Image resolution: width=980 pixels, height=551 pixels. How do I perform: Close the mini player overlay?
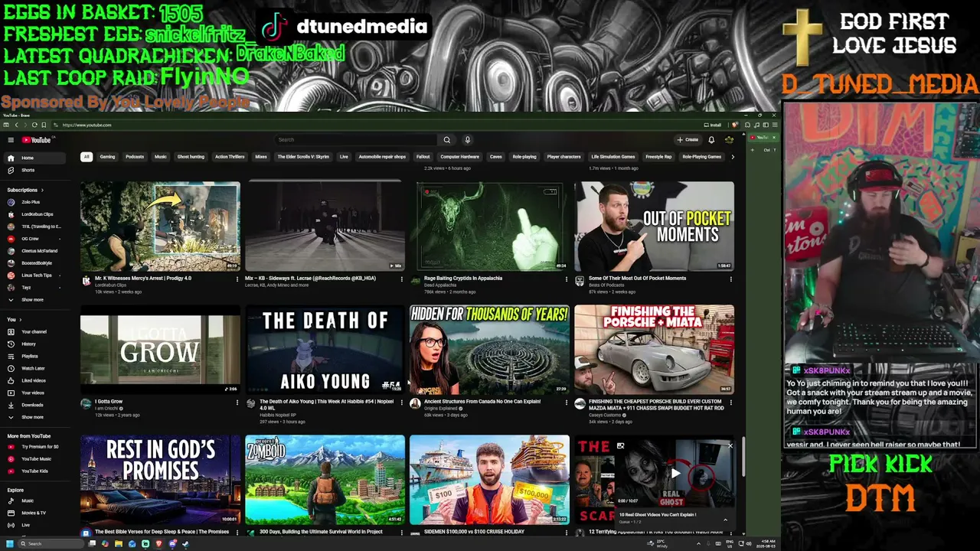coord(730,445)
